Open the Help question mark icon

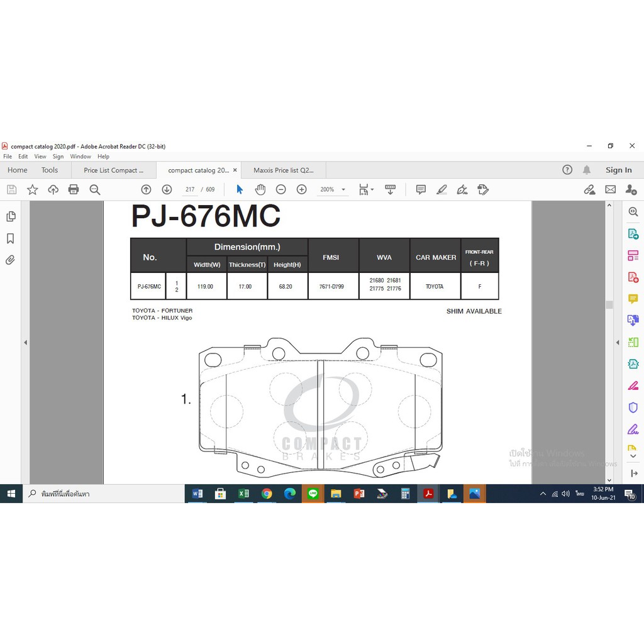click(567, 170)
